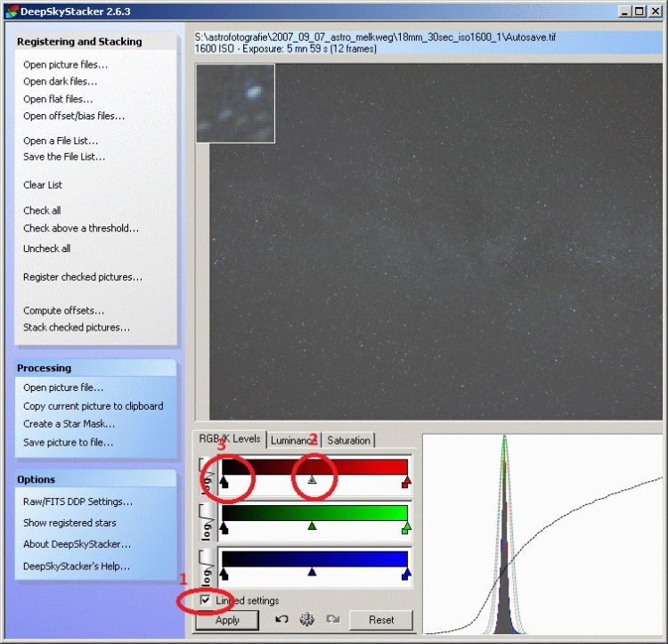Click the green channel midtone triangle marker
Image resolution: width=668 pixels, height=644 pixels.
pyautogui.click(x=312, y=526)
